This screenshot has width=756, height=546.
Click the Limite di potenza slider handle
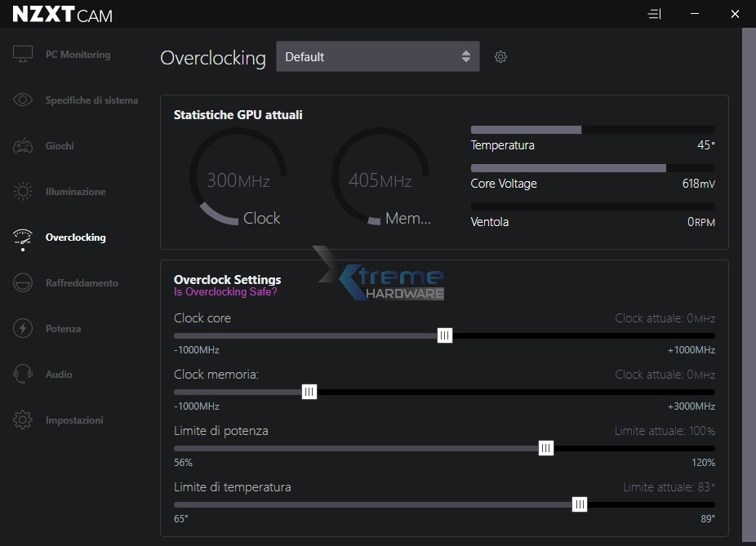(x=546, y=448)
